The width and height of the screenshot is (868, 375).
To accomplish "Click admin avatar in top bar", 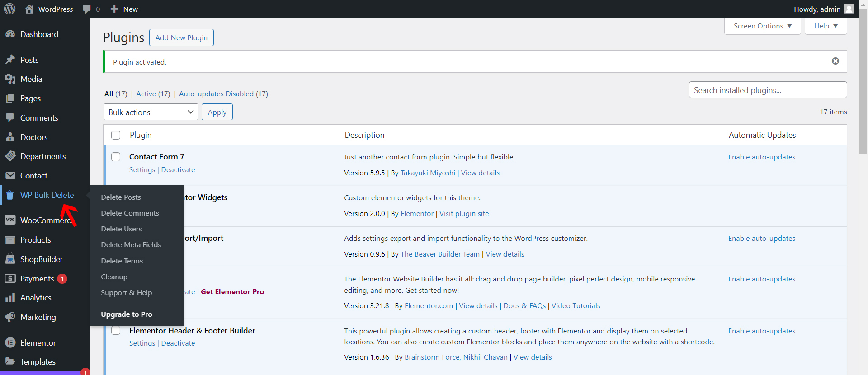I will tap(849, 9).
